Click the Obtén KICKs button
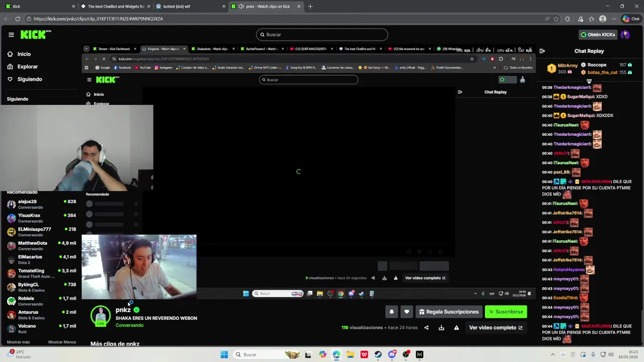Screen dimensions: 644x362 (x=598, y=35)
